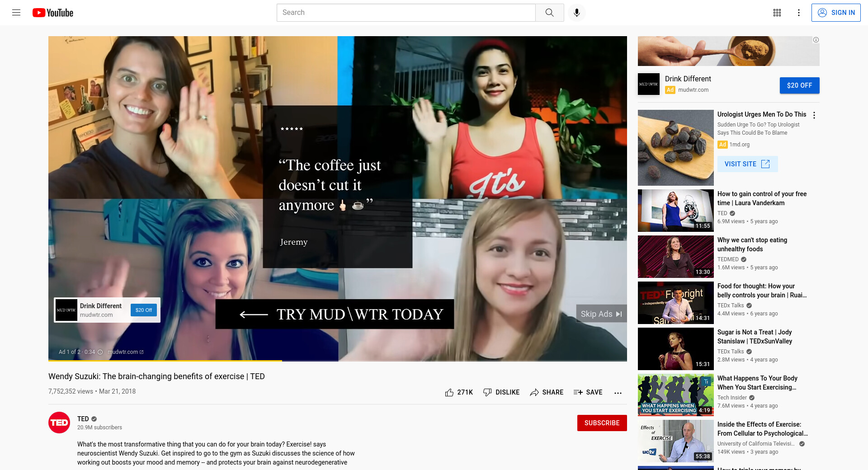Open the SHARE dialog
Viewport: 868px width, 470px height.
(547, 392)
